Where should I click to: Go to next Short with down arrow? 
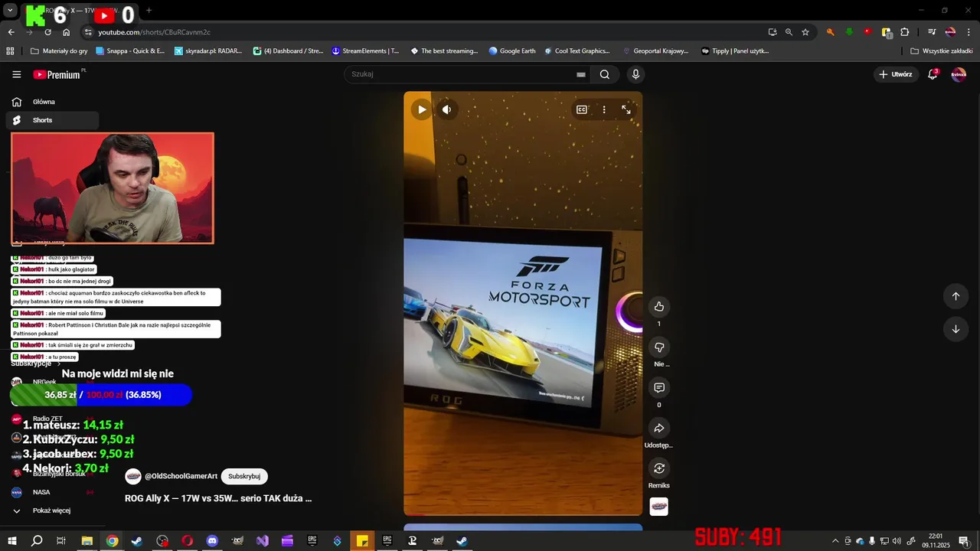[x=955, y=329]
